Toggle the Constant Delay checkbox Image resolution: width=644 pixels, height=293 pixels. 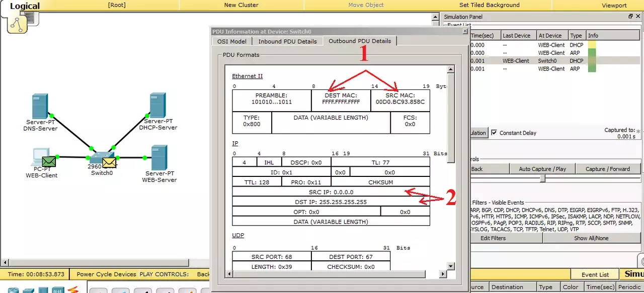coord(494,133)
